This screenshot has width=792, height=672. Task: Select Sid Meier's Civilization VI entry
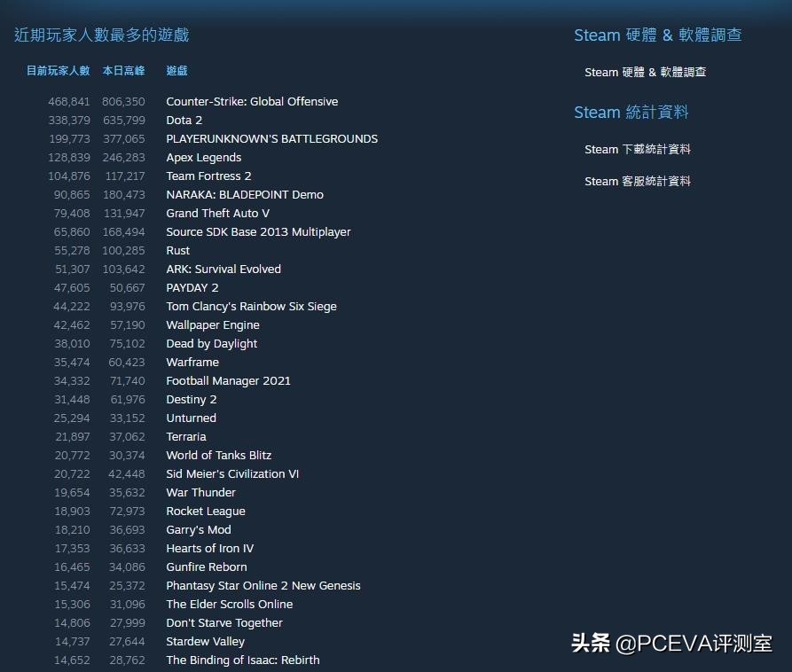tap(232, 473)
